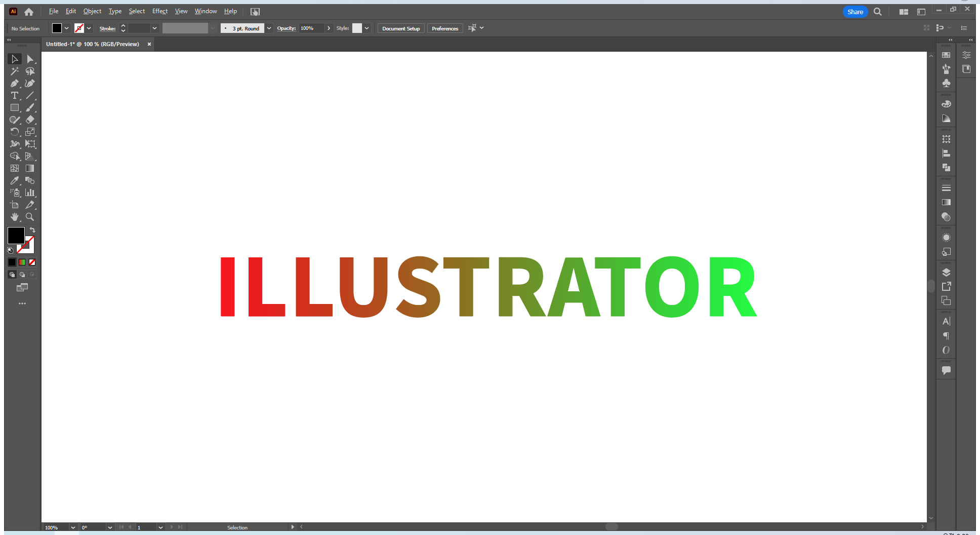This screenshot has width=980, height=535.
Task: Open fill color dropdown in control bar
Action: coord(66,28)
